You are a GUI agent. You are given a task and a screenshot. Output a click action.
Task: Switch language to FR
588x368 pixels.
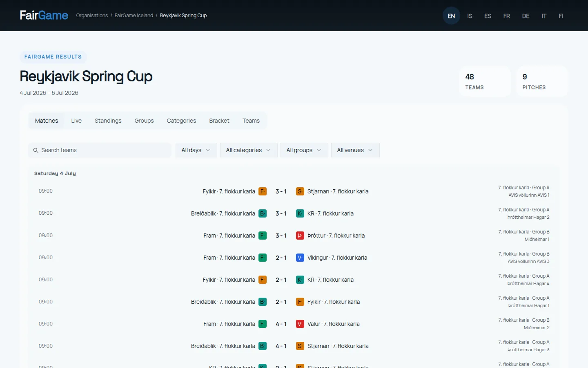[506, 16]
